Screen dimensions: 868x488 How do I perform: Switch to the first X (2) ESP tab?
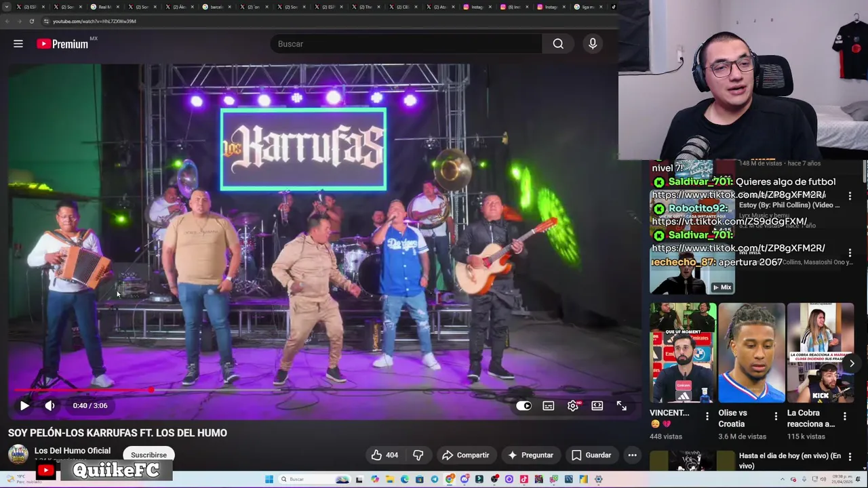(31, 7)
